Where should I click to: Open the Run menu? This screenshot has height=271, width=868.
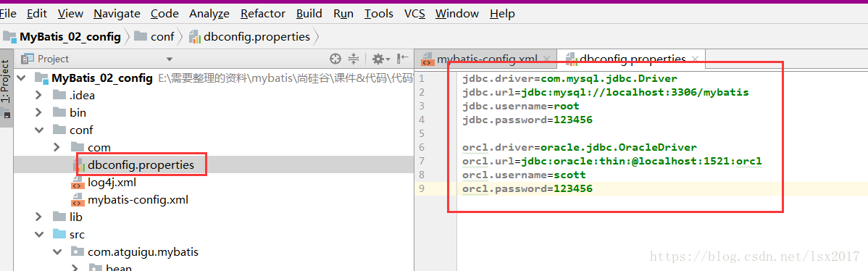[343, 14]
